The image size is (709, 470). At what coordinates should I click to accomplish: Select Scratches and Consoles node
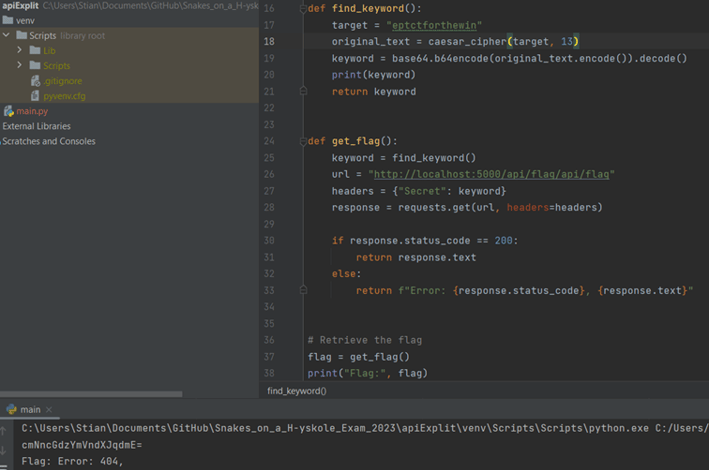click(49, 141)
